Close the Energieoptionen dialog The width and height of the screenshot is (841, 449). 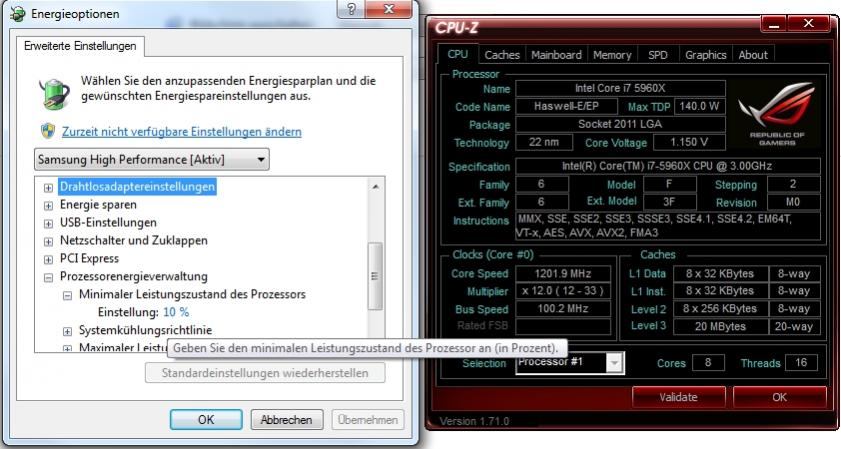click(390, 9)
